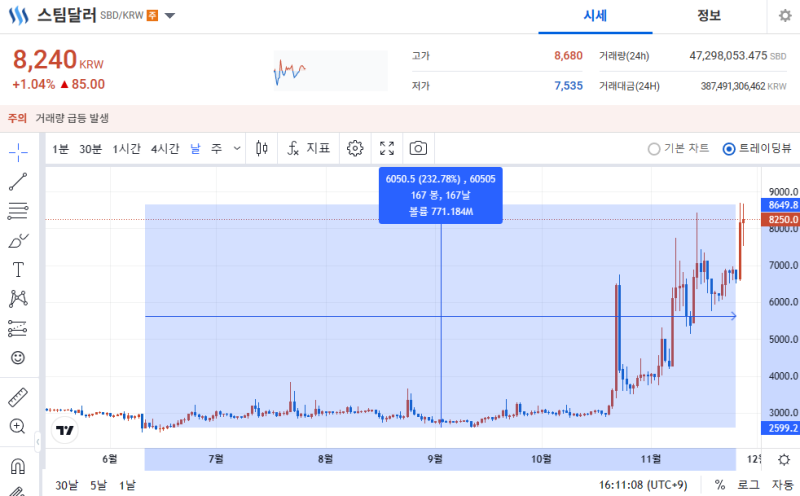
Task: Open the emoji icons tool
Action: click(18, 358)
